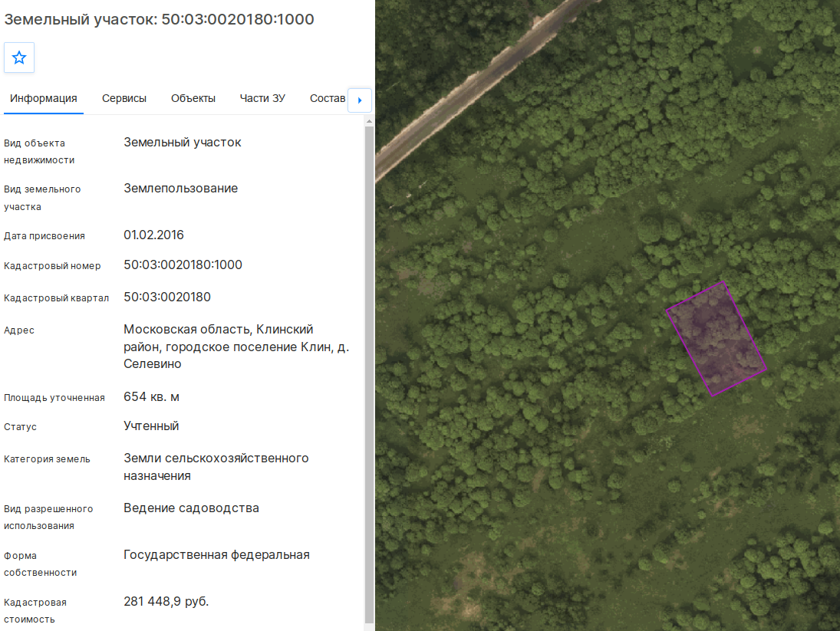Viewport: 840px width, 631px height.
Task: Select the purple parcel polygon on map
Action: click(716, 339)
